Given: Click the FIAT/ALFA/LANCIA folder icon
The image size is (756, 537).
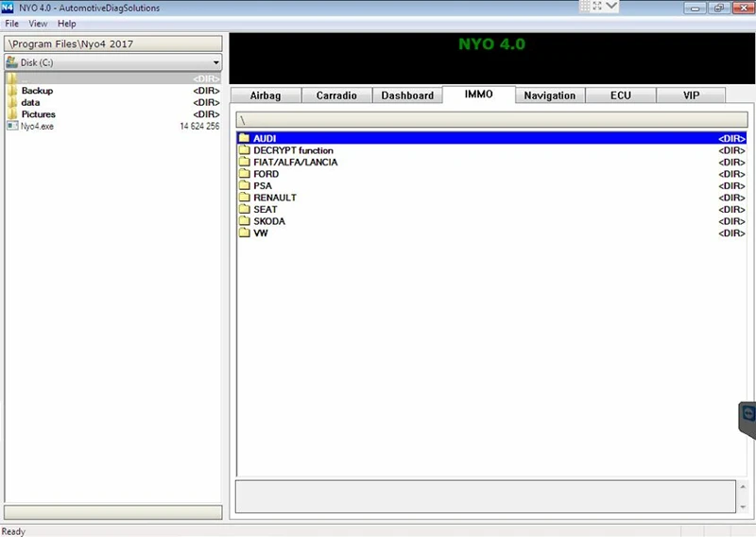Looking at the screenshot, I should [x=245, y=162].
